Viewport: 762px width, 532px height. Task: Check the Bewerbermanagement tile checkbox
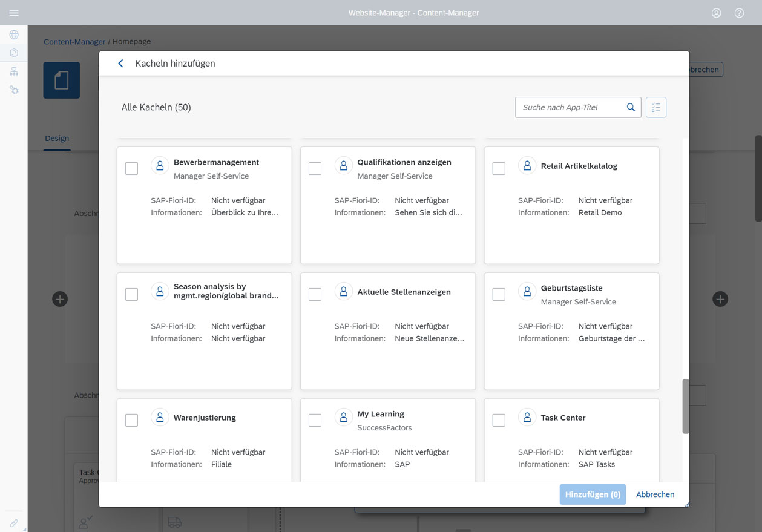[131, 168]
